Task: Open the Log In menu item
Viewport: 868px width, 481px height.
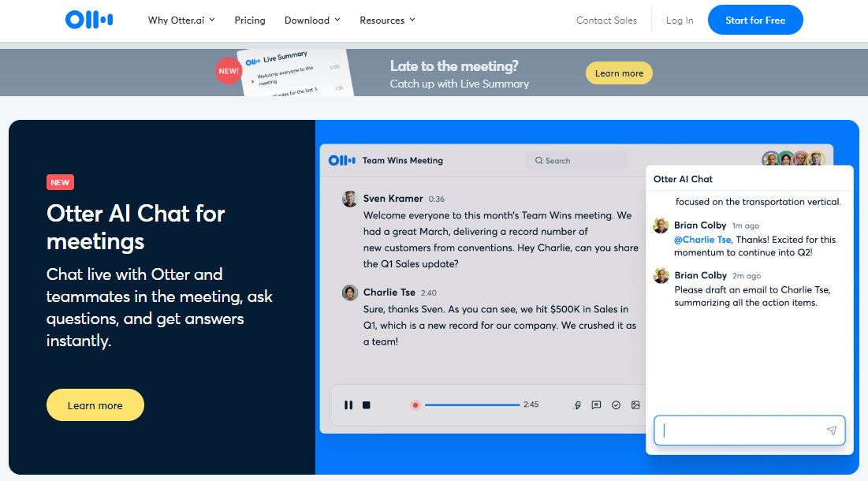Action: [680, 20]
